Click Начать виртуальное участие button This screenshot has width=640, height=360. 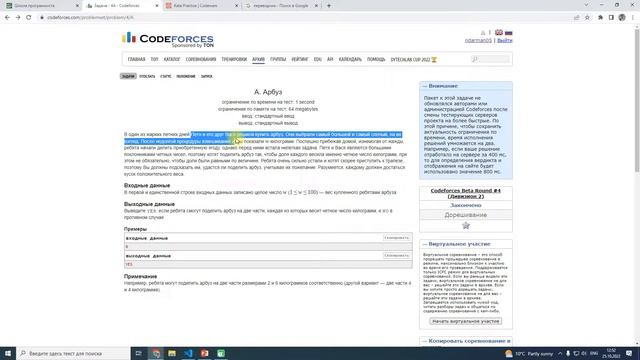click(466, 321)
